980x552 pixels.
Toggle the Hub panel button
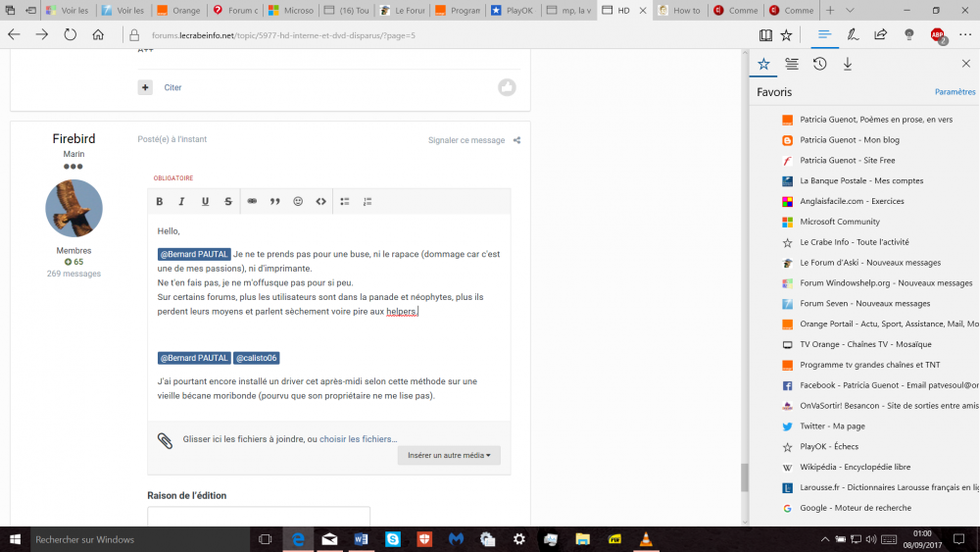click(824, 35)
